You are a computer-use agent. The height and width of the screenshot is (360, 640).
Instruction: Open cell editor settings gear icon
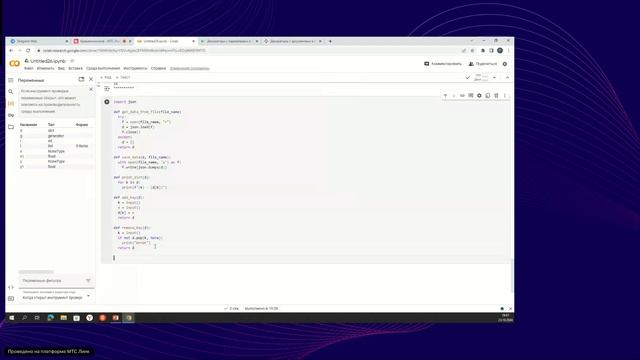479,96
